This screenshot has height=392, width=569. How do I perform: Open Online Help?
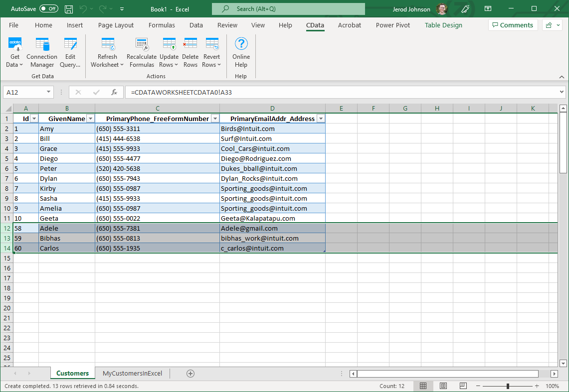(241, 45)
